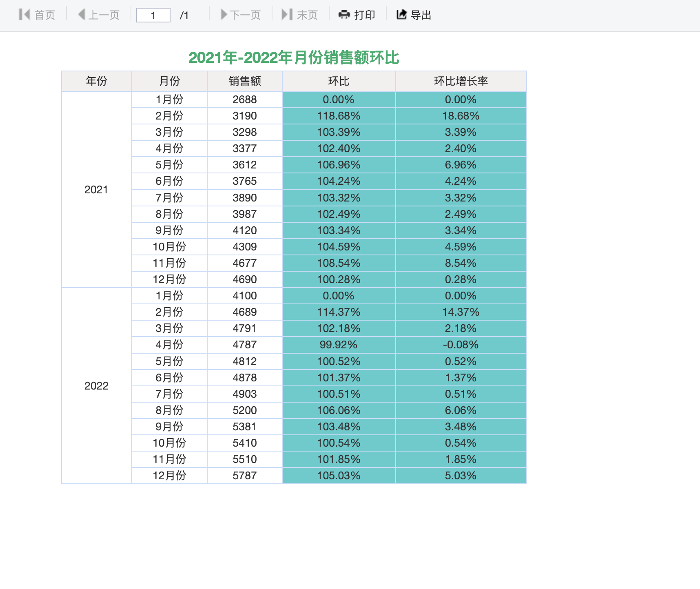Click the next page arrow icon
700x589 pixels.
point(224,15)
